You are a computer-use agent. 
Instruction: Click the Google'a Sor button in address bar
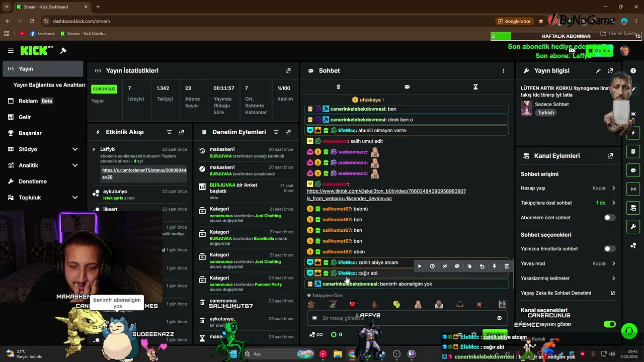[x=514, y=21]
